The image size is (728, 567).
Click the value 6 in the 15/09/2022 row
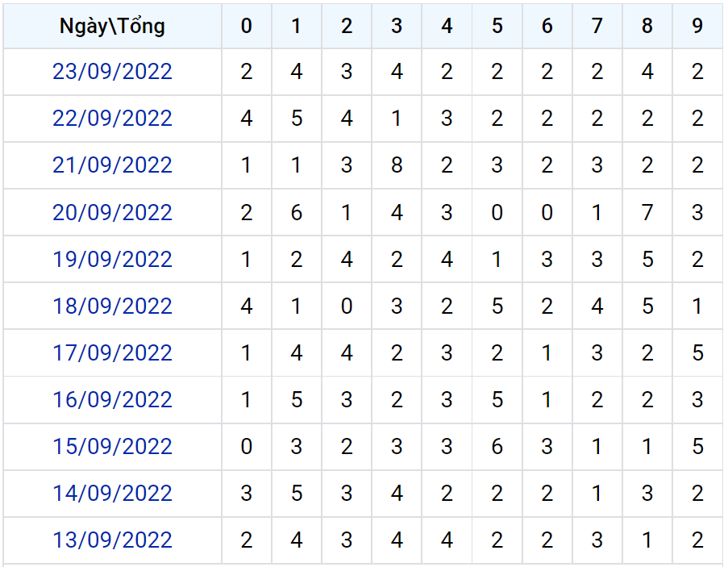[497, 447]
